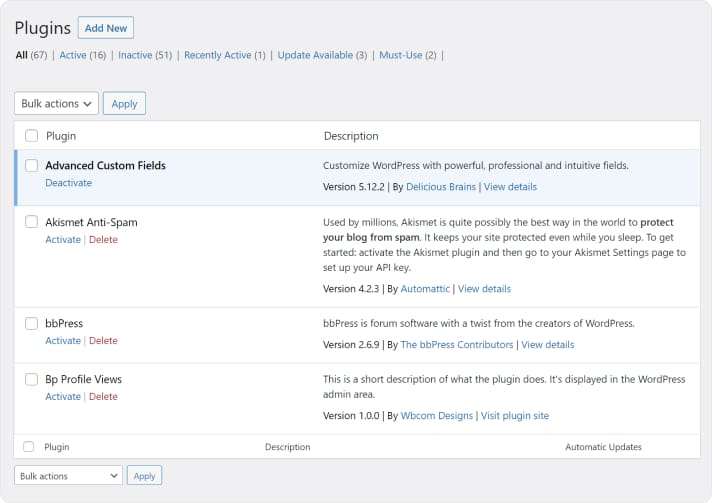Deactivate Advanced Custom Fields plugin

(x=68, y=183)
